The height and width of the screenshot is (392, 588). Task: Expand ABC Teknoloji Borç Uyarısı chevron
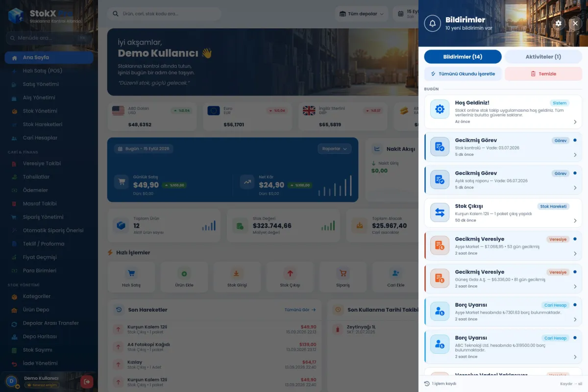[575, 357]
